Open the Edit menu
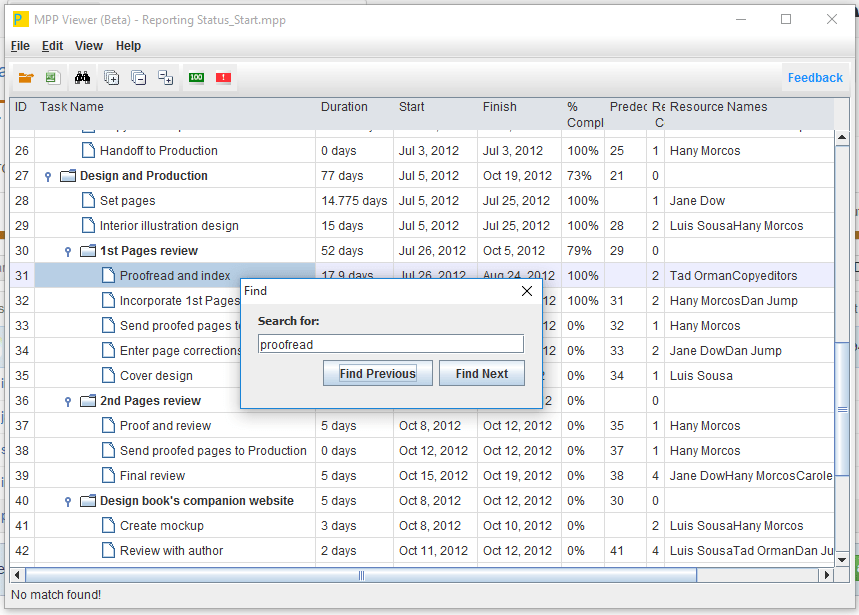 [x=52, y=46]
